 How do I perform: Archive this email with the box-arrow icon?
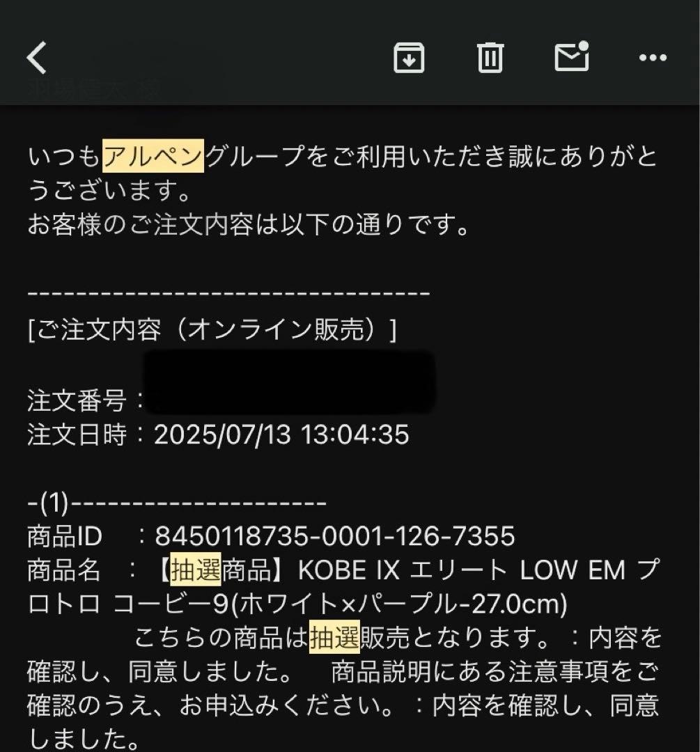coord(409,58)
